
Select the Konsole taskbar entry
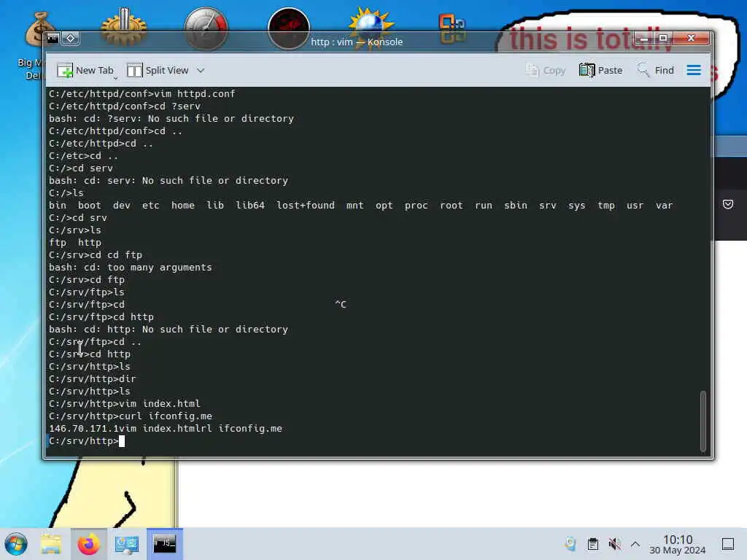(164, 544)
